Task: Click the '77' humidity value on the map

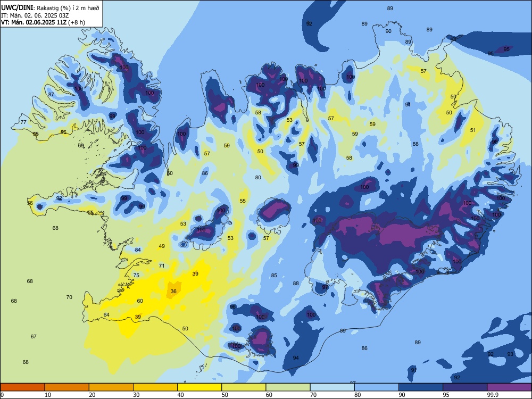Action: click(23, 122)
